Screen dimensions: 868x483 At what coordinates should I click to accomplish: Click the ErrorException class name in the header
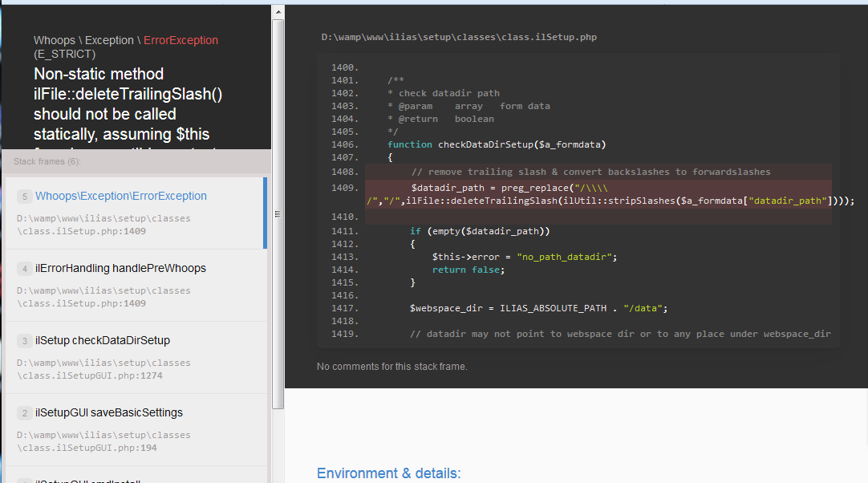click(181, 40)
